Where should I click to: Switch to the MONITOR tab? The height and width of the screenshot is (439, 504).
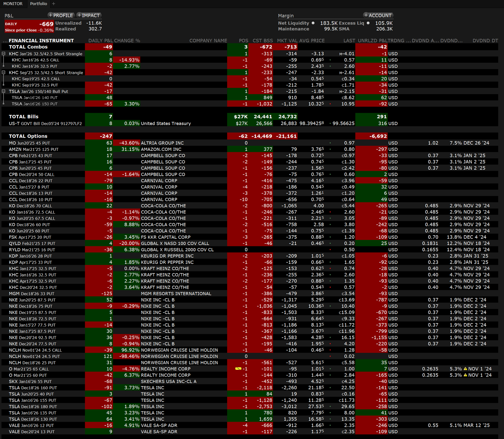tap(13, 4)
